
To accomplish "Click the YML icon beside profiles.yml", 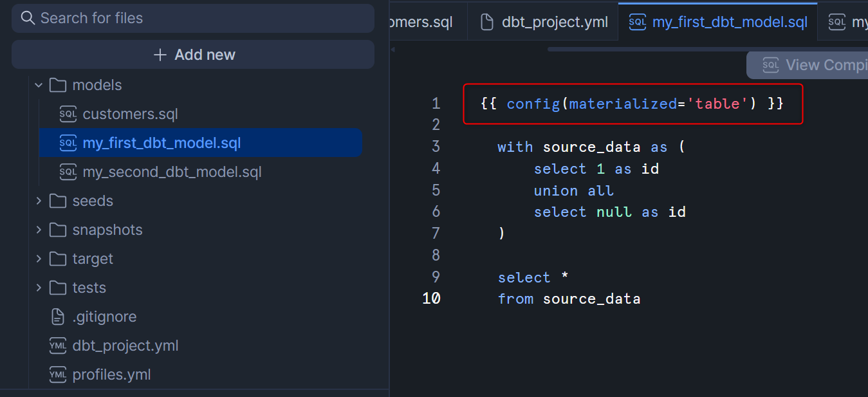I will tap(58, 374).
